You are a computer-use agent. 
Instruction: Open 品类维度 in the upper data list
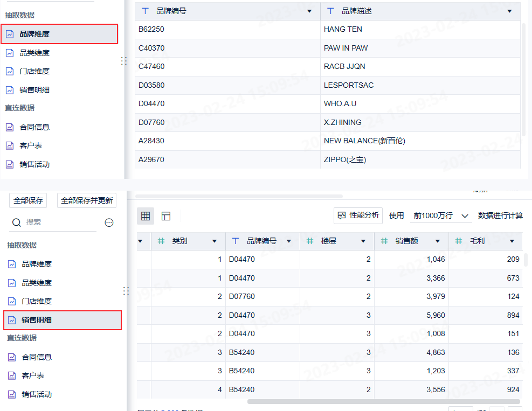(34, 53)
